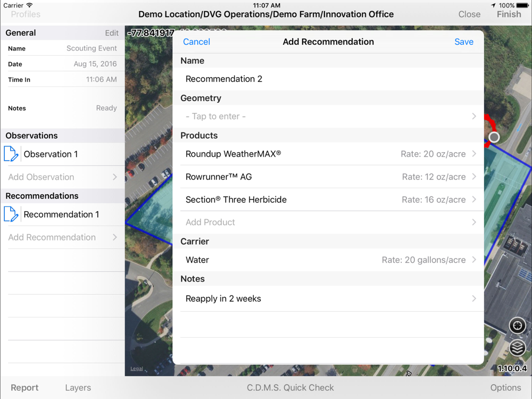Tap the battery icon in status bar
Image resolution: width=532 pixels, height=399 pixels.
(522, 5)
